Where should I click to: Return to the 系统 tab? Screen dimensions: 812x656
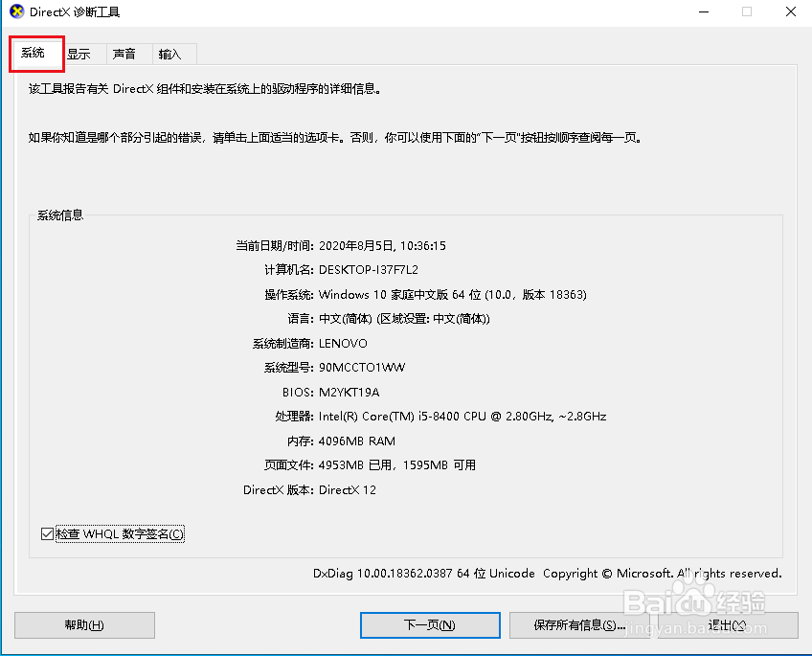click(x=35, y=54)
